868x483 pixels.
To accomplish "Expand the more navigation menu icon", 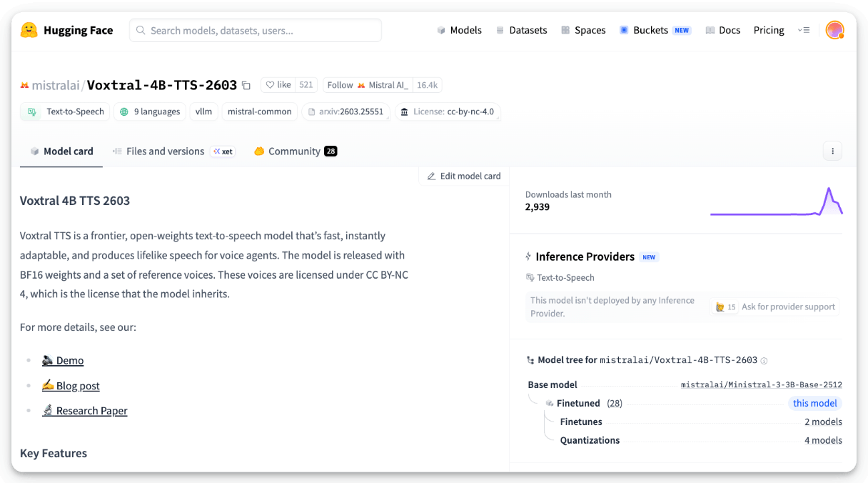I will (804, 30).
